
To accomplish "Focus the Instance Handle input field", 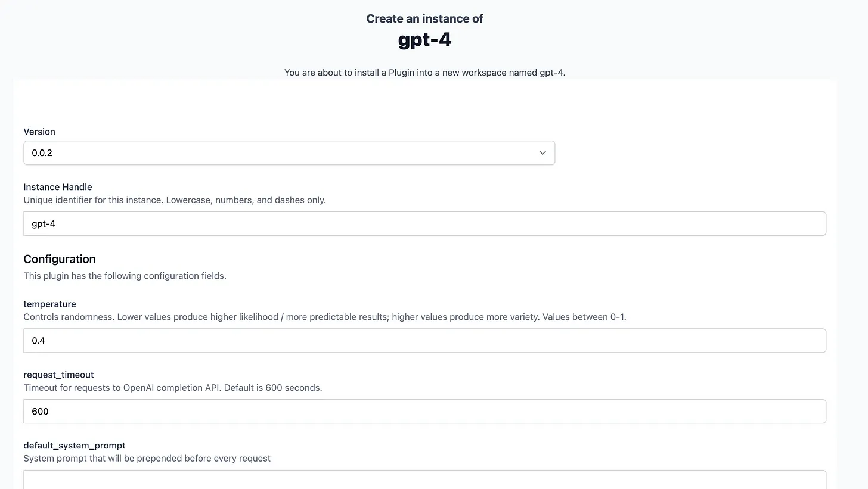I will [424, 224].
